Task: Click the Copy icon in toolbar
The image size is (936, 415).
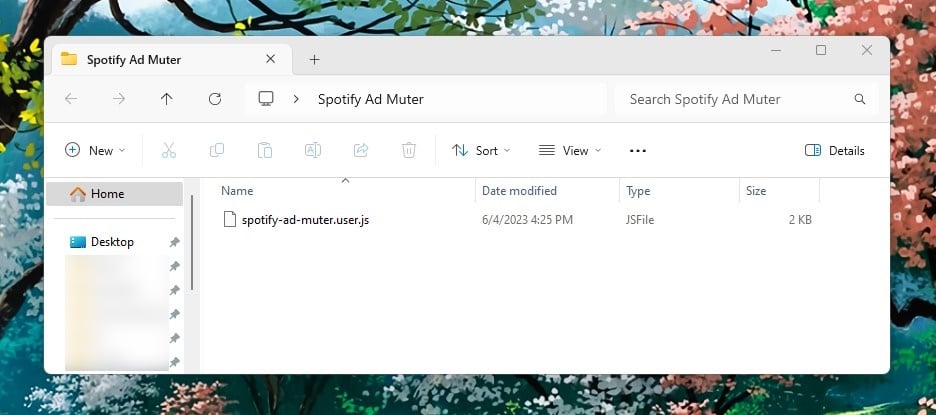Action: click(x=217, y=150)
